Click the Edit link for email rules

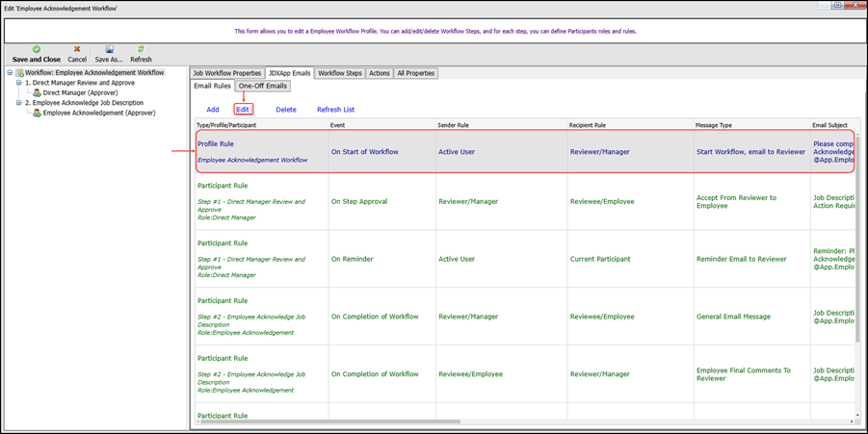point(243,110)
